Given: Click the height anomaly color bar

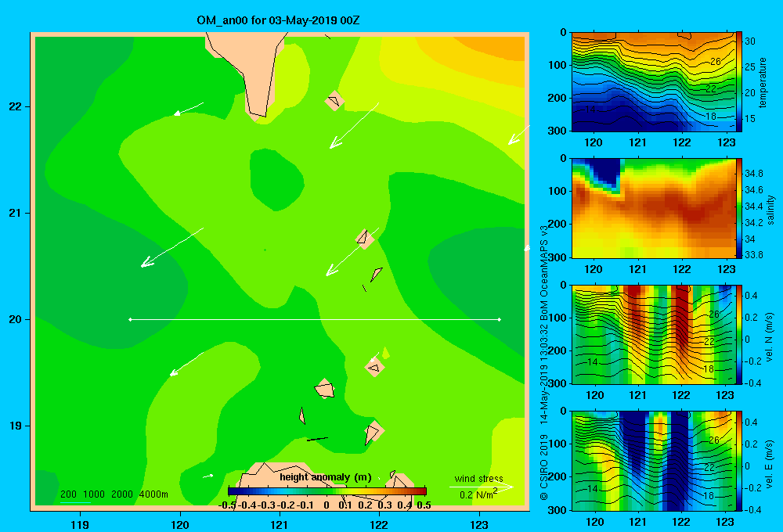Looking at the screenshot, I should point(327,491).
